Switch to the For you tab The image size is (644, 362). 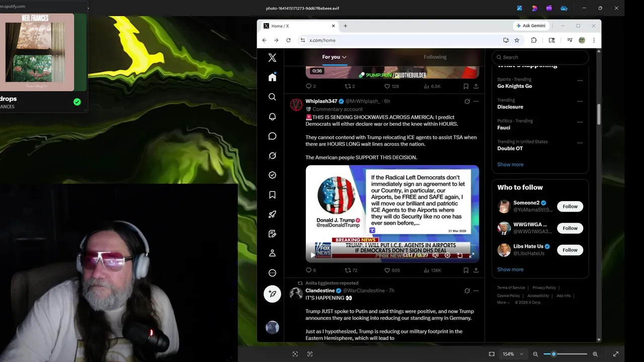334,57
